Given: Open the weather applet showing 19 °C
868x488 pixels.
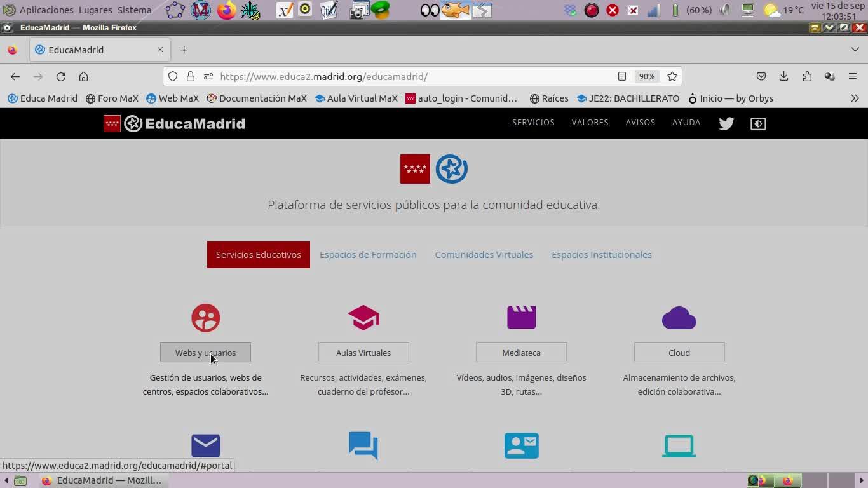Looking at the screenshot, I should coord(783,10).
